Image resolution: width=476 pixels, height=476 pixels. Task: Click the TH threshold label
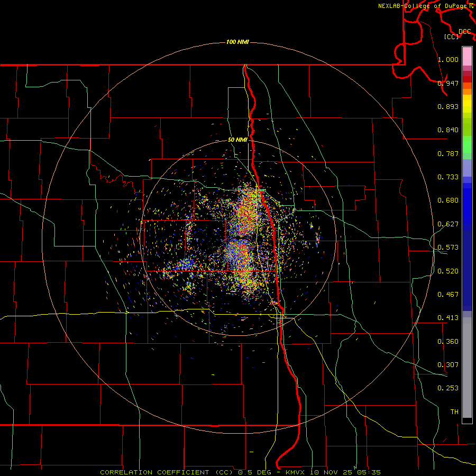click(x=454, y=412)
